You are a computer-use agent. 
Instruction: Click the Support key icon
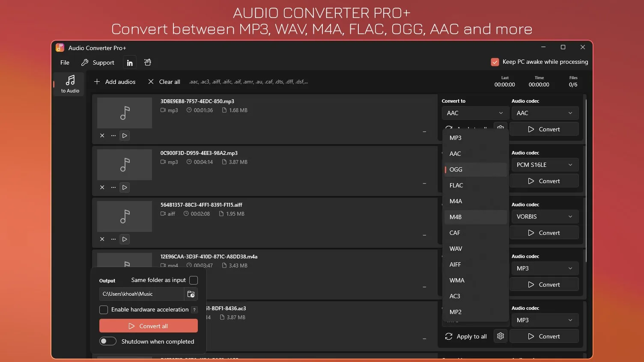[85, 62]
